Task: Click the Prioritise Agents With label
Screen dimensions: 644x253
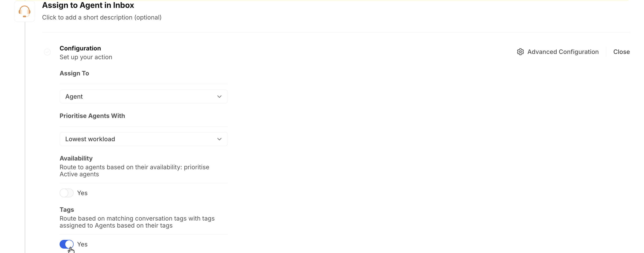Action: click(92, 116)
